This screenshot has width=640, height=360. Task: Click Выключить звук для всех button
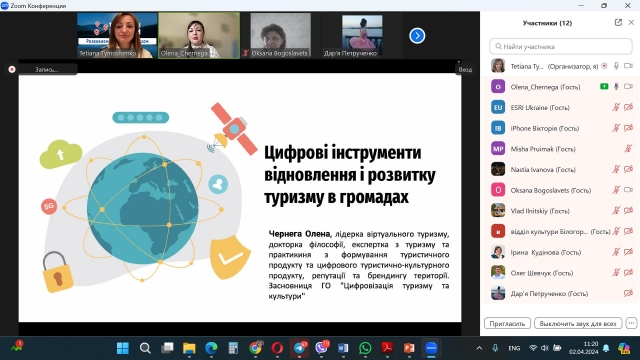578,323
